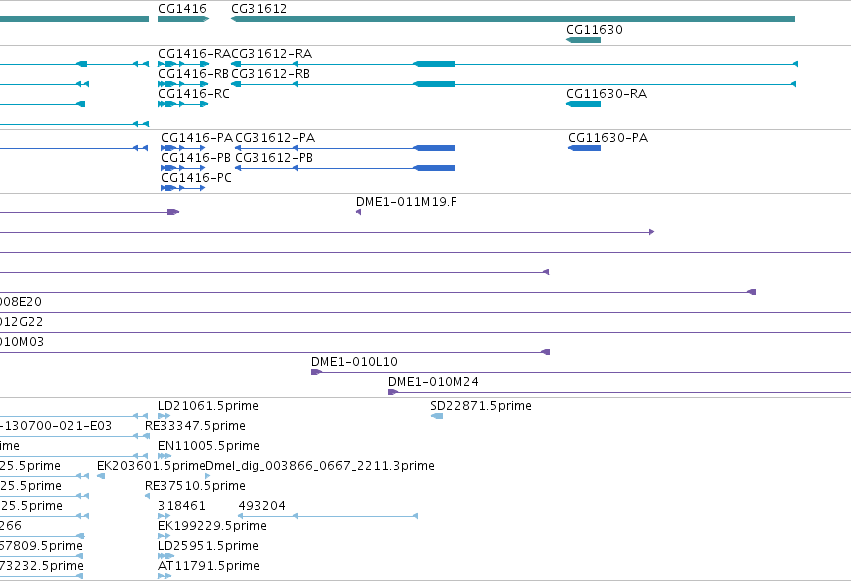Select the CG11630 gene glyph
Screen dimensions: 851x581
(583, 40)
